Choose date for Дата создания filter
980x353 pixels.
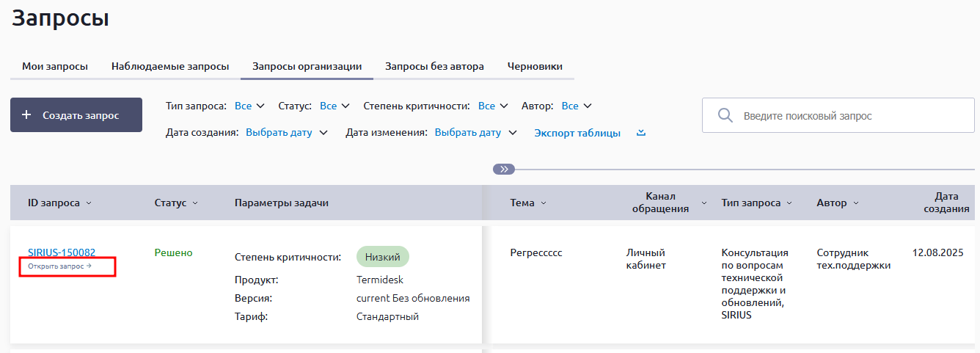click(x=286, y=133)
